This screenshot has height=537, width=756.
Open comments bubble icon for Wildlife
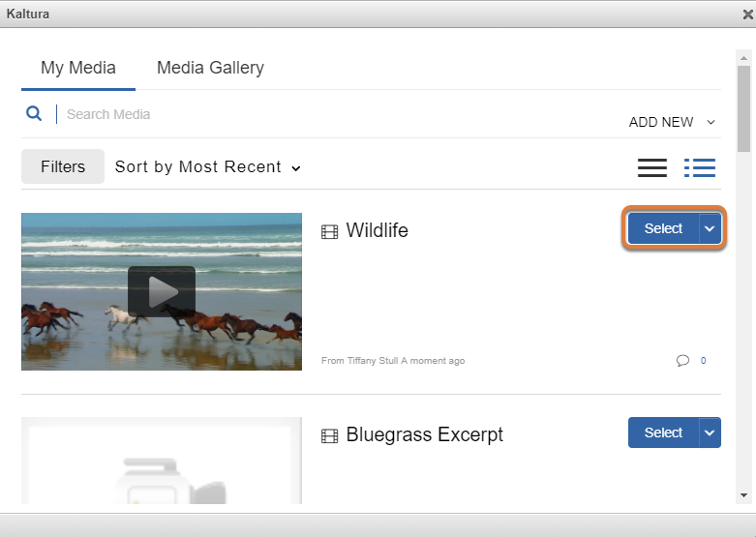tap(682, 361)
